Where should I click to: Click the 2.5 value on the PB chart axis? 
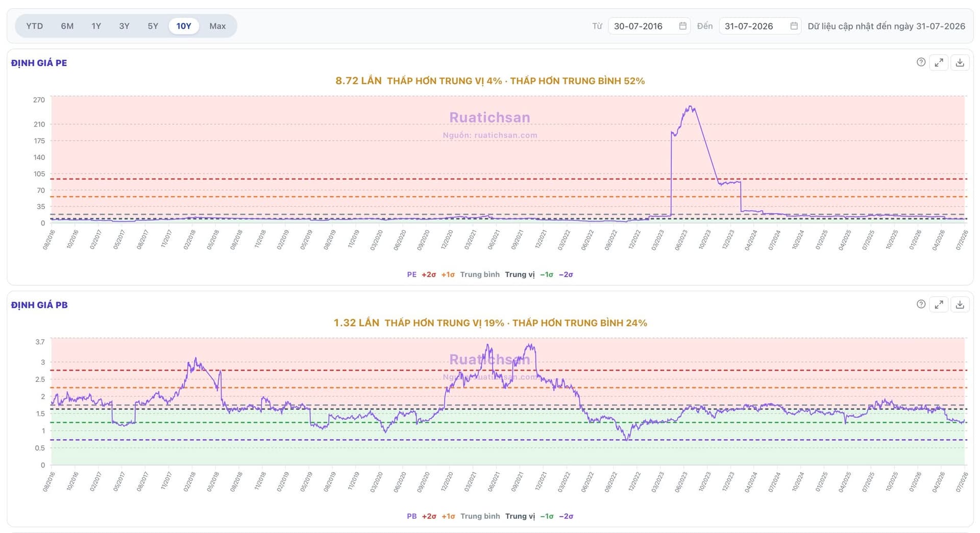pyautogui.click(x=40, y=379)
